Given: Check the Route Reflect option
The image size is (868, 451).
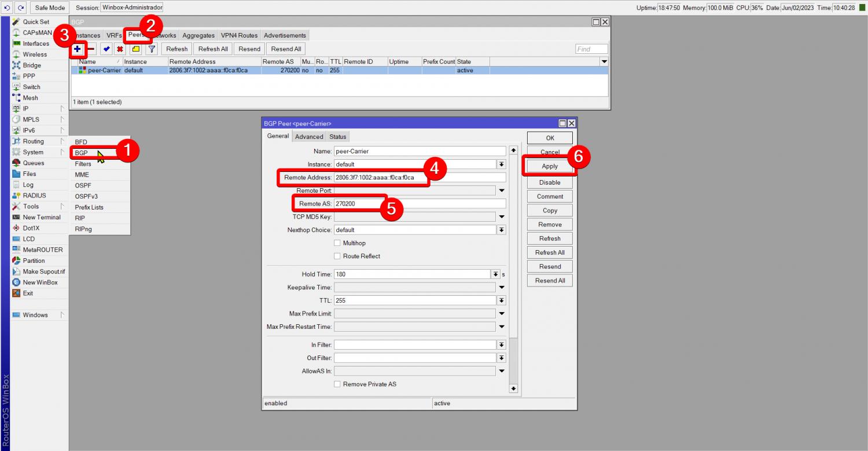Looking at the screenshot, I should [x=337, y=256].
